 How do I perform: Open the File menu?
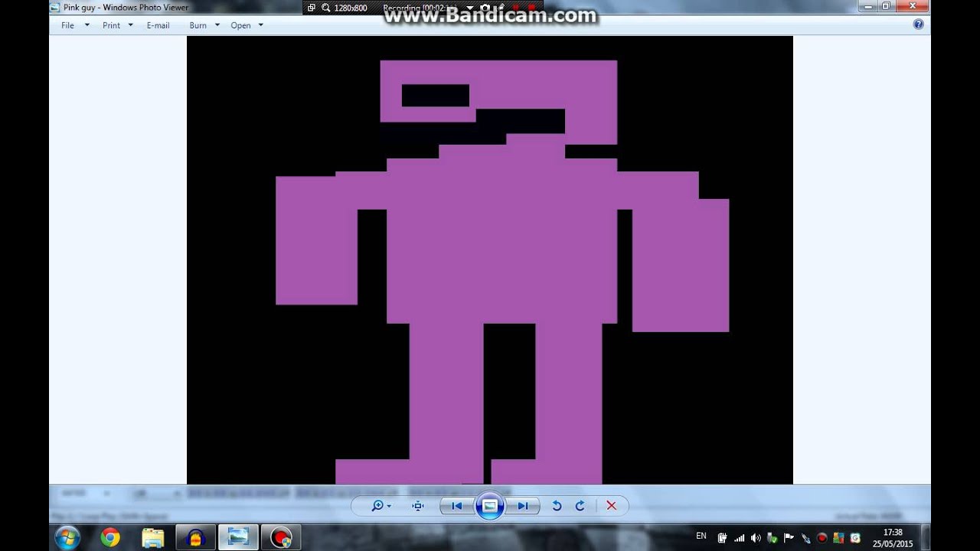pos(68,25)
